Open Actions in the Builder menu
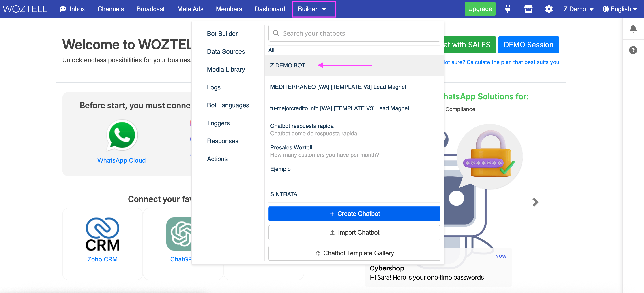The width and height of the screenshot is (644, 293). click(217, 159)
